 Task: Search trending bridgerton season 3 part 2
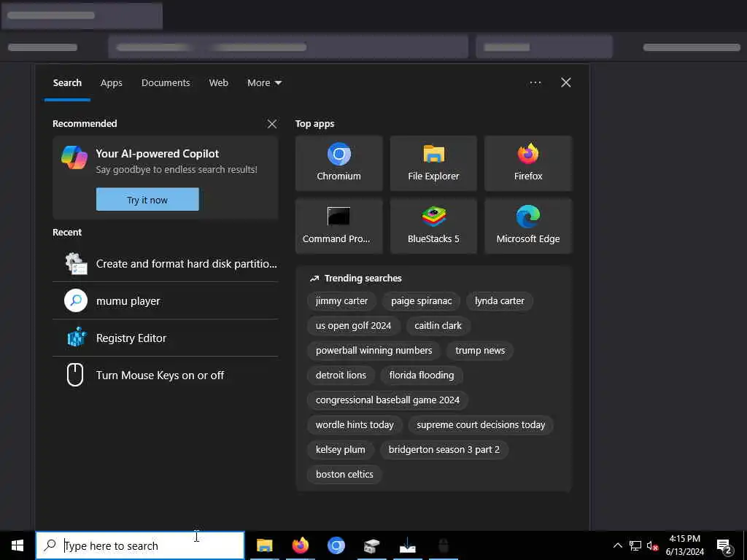[x=444, y=449]
